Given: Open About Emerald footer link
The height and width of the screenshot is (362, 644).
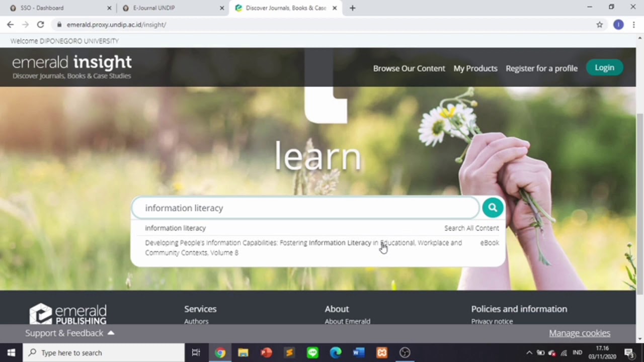Looking at the screenshot, I should point(347,321).
